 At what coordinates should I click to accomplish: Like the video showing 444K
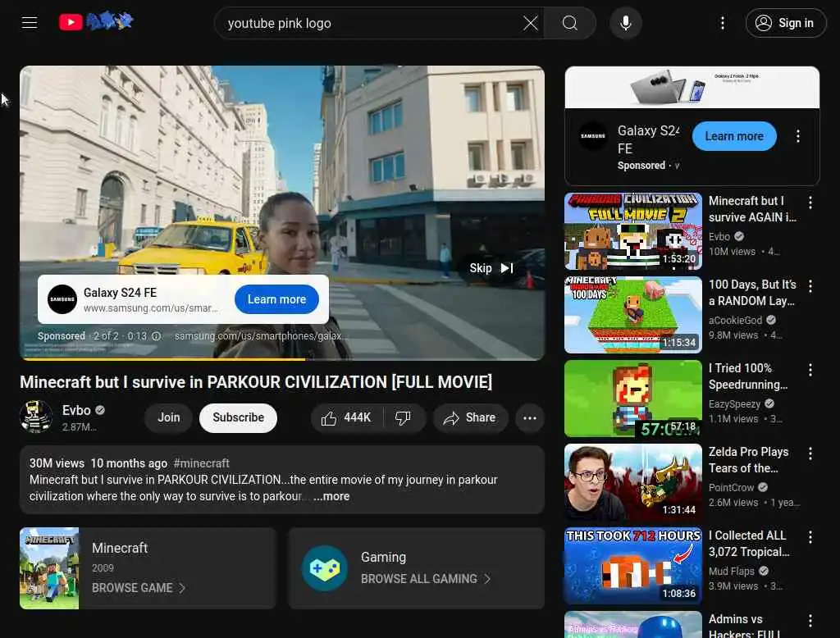[x=345, y=418]
